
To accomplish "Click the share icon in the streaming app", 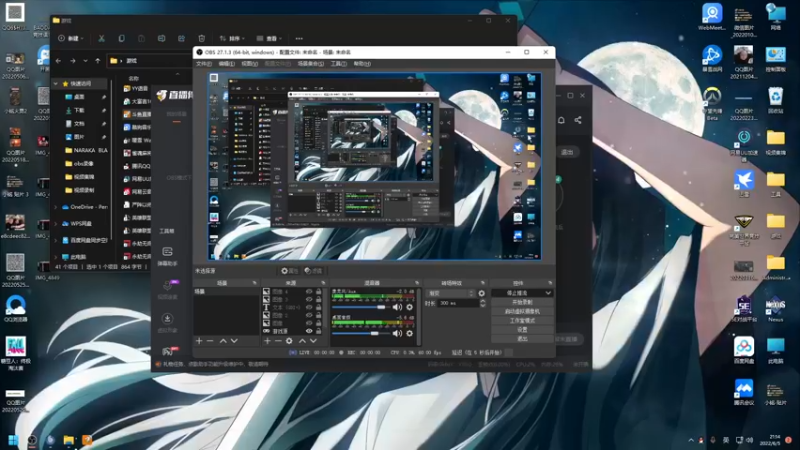I will pyautogui.click(x=578, y=120).
